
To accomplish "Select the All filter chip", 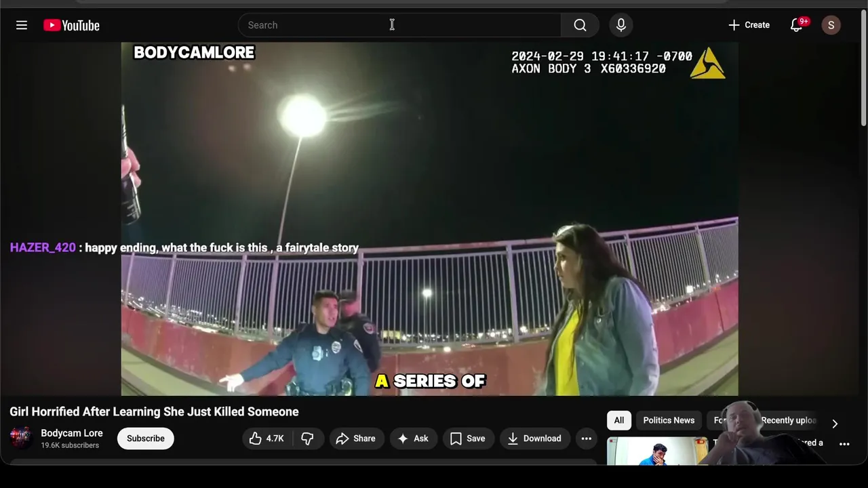I will pyautogui.click(x=619, y=420).
